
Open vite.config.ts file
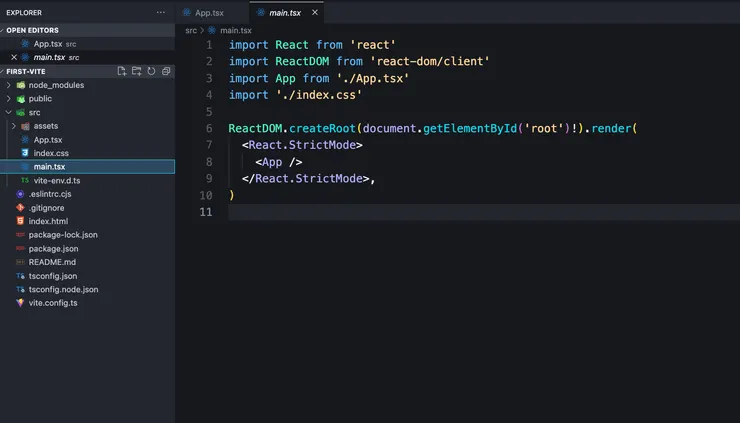click(x=53, y=302)
